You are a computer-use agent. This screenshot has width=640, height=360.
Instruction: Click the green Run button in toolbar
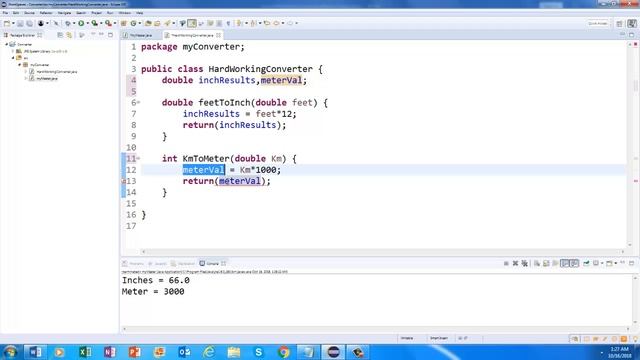click(81, 23)
